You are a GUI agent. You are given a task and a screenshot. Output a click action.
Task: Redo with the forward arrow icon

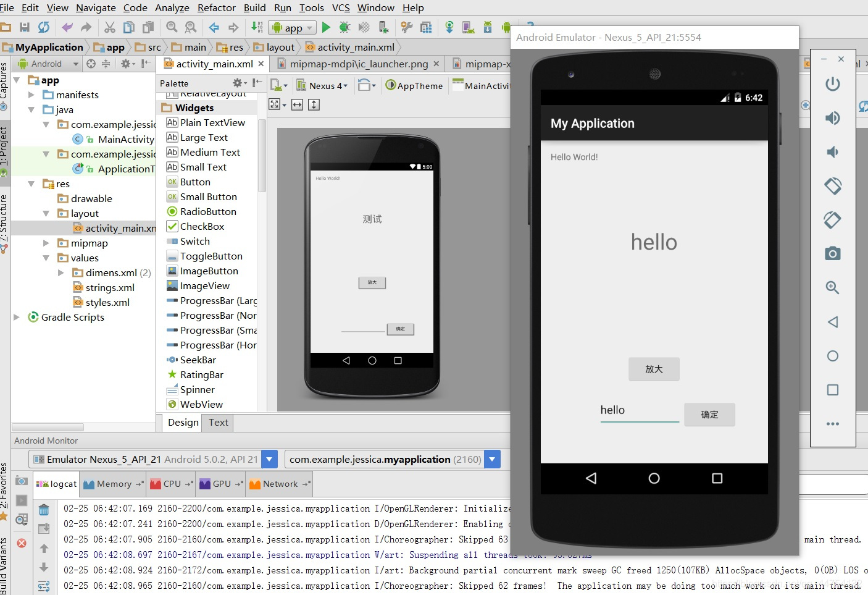[86, 27]
